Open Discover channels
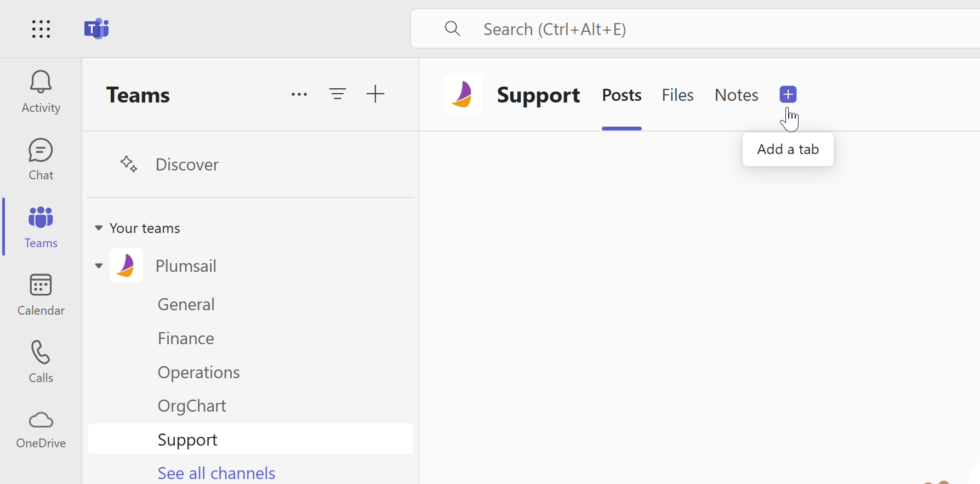Viewport: 980px width, 484px height. (x=250, y=164)
